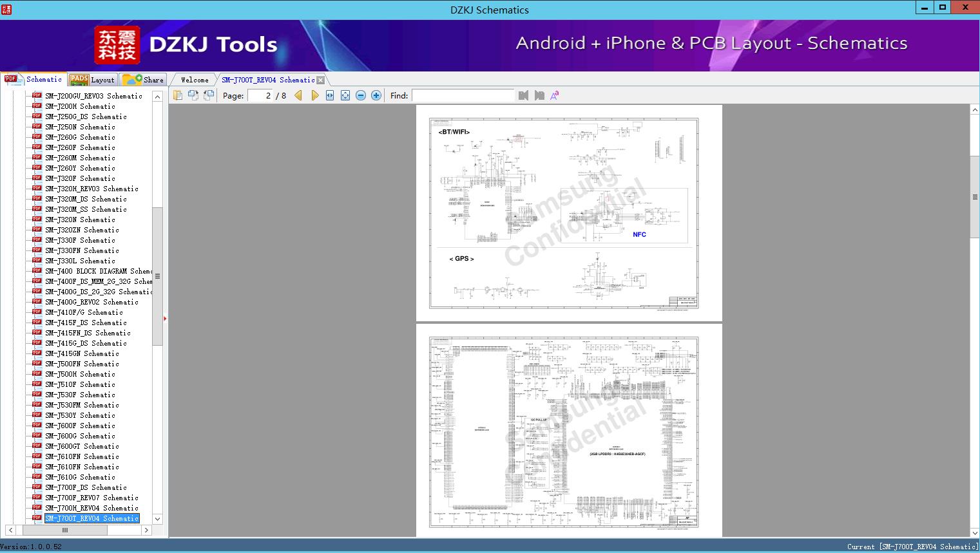Click the fit page icon
The width and height of the screenshot is (980, 553).
(345, 95)
